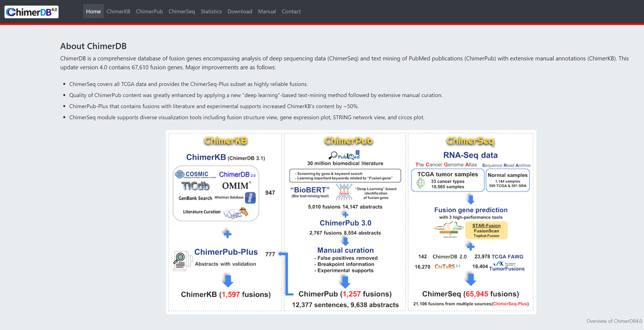Click the 'RNA-Seq data' heading
Image resolution: width=644 pixels, height=330 pixels.
470,155
